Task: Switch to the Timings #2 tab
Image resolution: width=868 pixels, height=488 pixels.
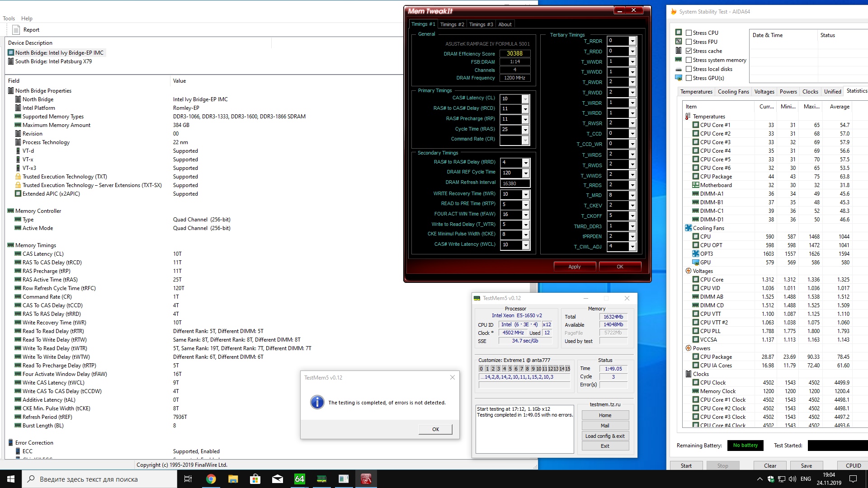Action: pos(452,24)
